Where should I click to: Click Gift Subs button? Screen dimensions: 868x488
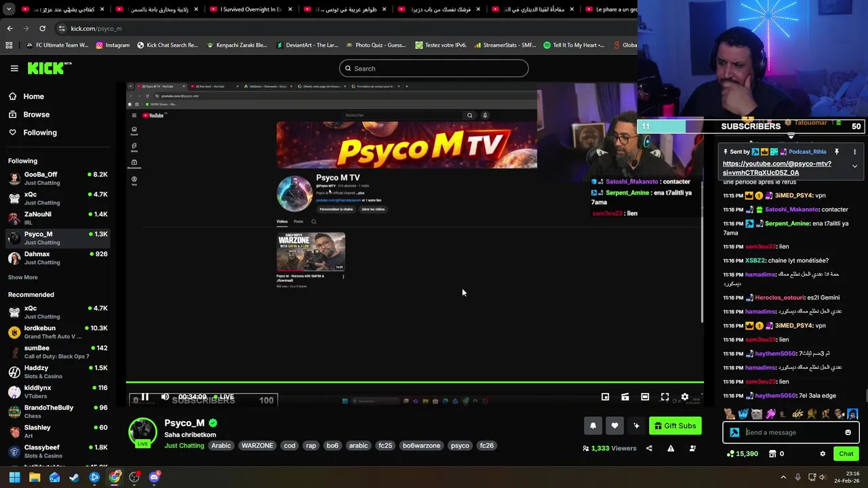(x=675, y=426)
